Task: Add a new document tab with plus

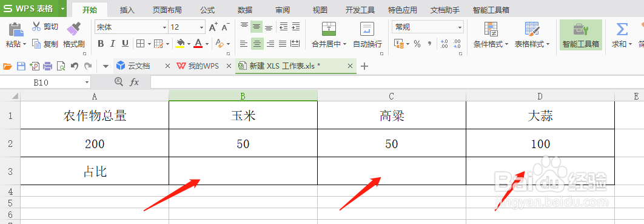Action: click(364, 66)
